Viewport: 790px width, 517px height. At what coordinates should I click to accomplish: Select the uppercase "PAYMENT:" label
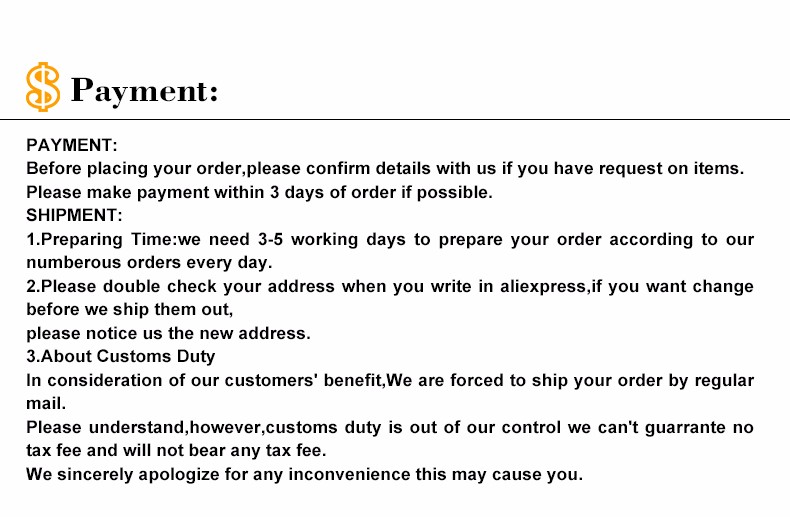[72, 145]
